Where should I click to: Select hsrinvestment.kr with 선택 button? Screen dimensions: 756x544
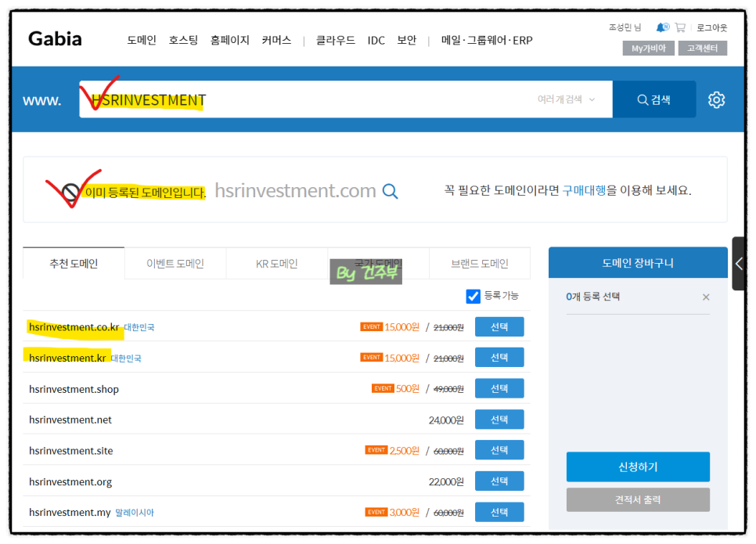499,358
